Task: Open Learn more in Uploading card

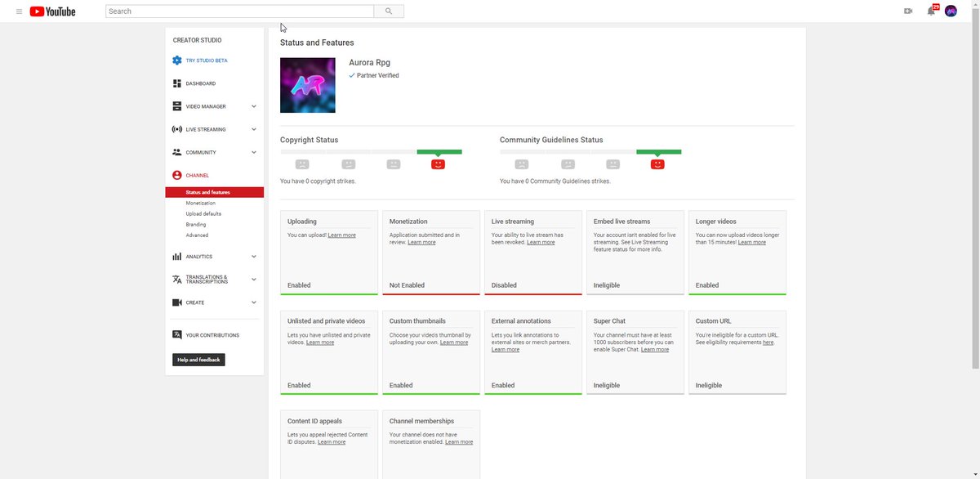Action: click(x=342, y=235)
